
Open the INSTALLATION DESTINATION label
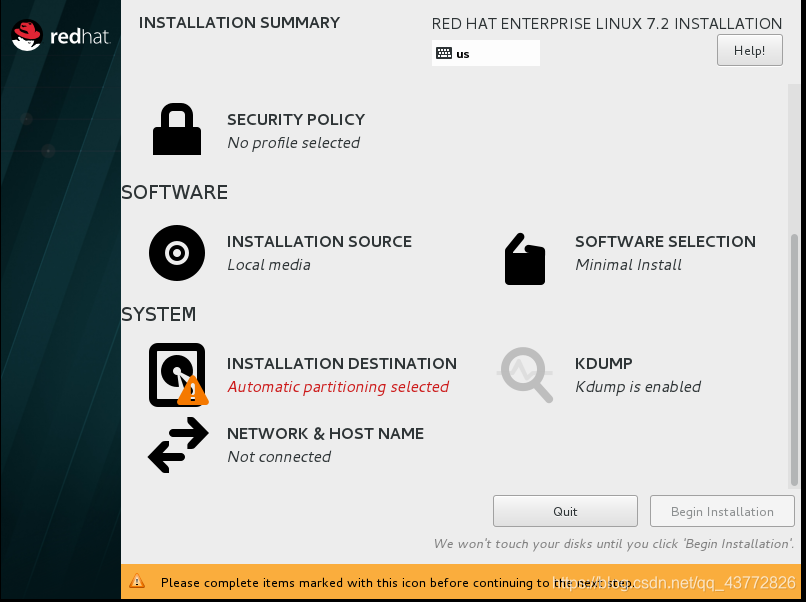click(x=342, y=363)
